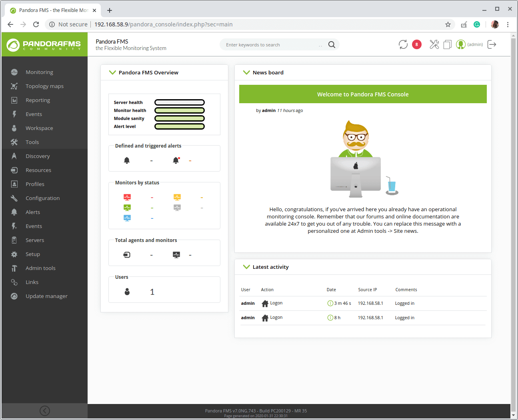Click the defined alerts bell icon
This screenshot has height=420, width=518.
coord(127,160)
